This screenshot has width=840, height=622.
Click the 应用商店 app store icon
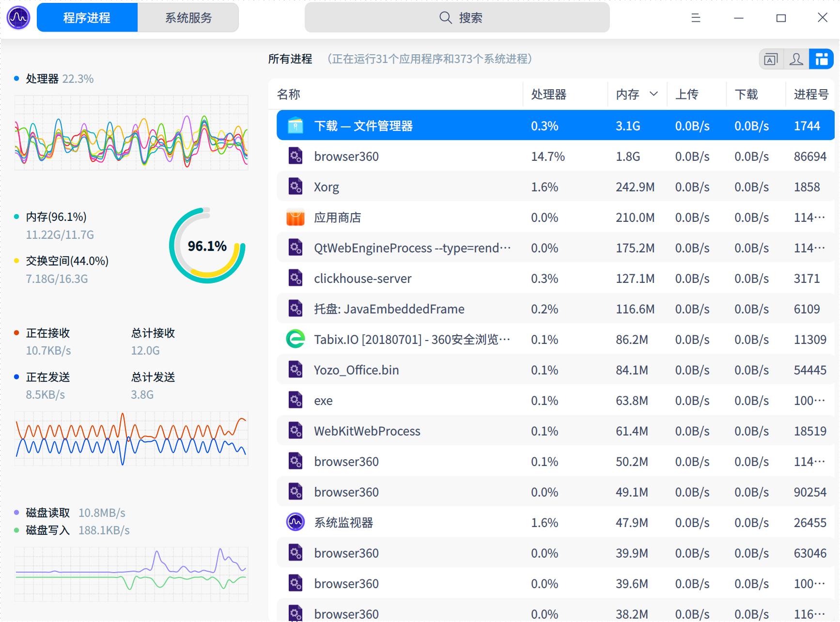(295, 218)
